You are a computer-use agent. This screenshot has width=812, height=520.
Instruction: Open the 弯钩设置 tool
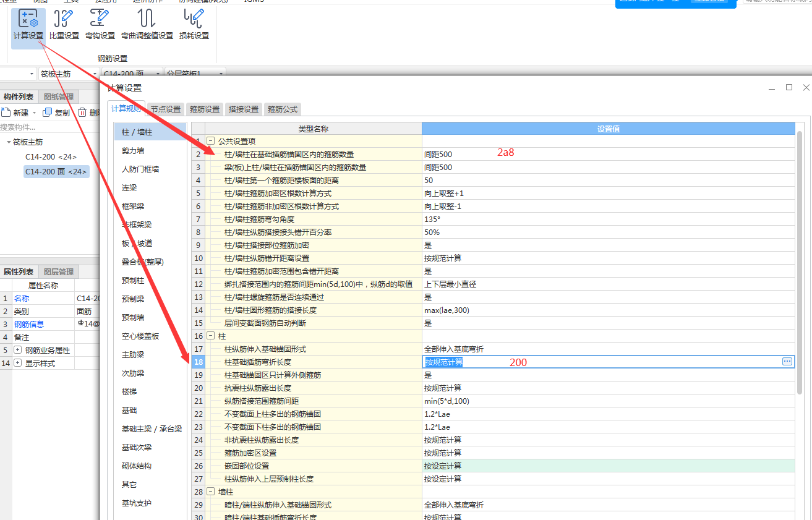(100, 26)
